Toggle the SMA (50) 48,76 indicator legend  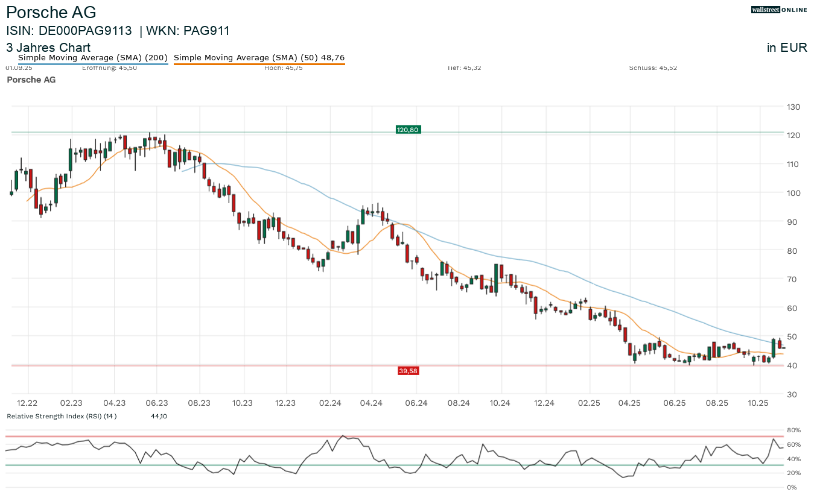[x=259, y=57]
